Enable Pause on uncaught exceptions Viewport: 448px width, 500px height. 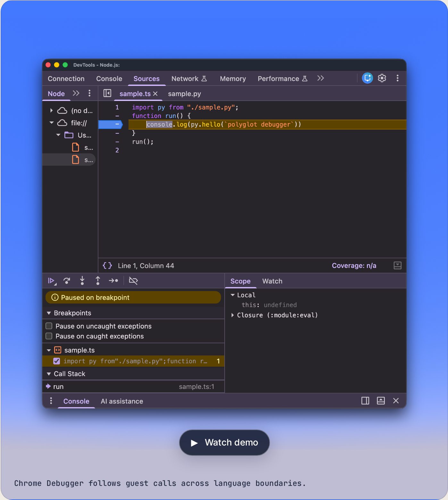coord(49,326)
